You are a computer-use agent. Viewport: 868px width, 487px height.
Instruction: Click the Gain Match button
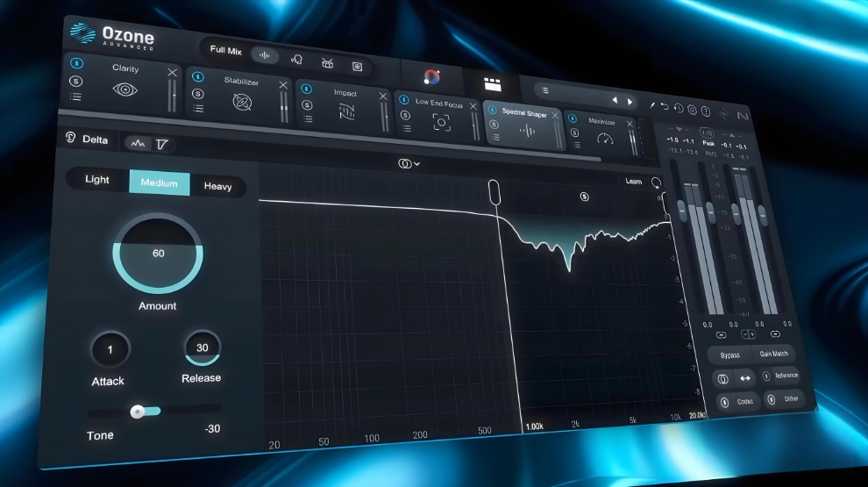pos(773,354)
